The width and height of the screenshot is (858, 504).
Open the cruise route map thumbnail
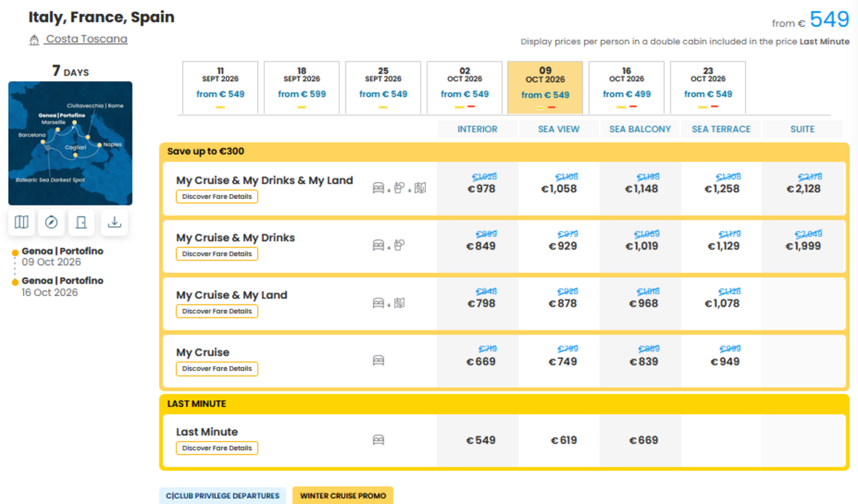[x=70, y=143]
